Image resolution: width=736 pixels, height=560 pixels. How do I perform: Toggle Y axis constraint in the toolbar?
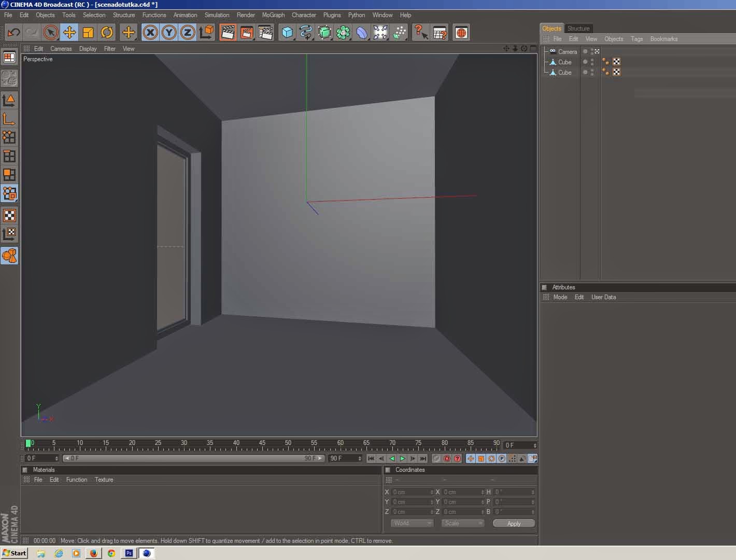168,32
